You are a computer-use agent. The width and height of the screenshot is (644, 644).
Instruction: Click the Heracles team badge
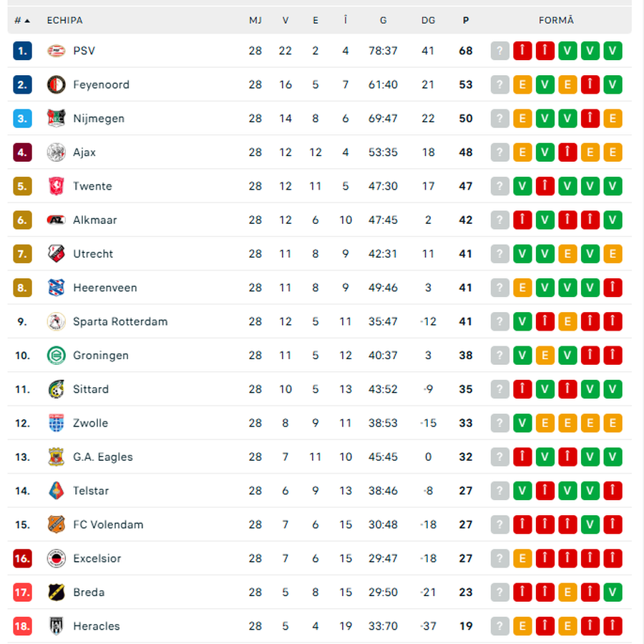(x=56, y=626)
